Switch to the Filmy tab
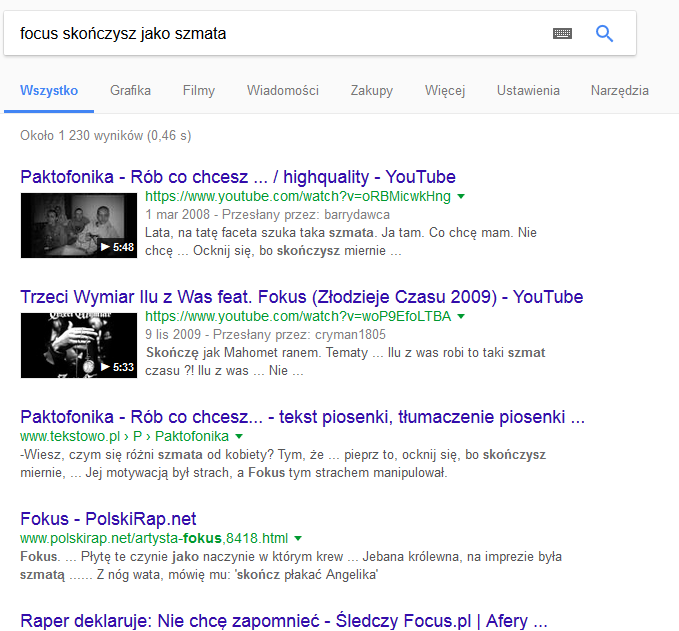679x631 pixels. click(x=199, y=91)
